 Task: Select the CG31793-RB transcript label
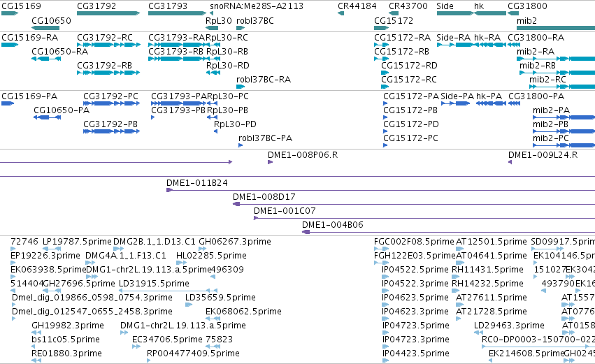point(176,52)
